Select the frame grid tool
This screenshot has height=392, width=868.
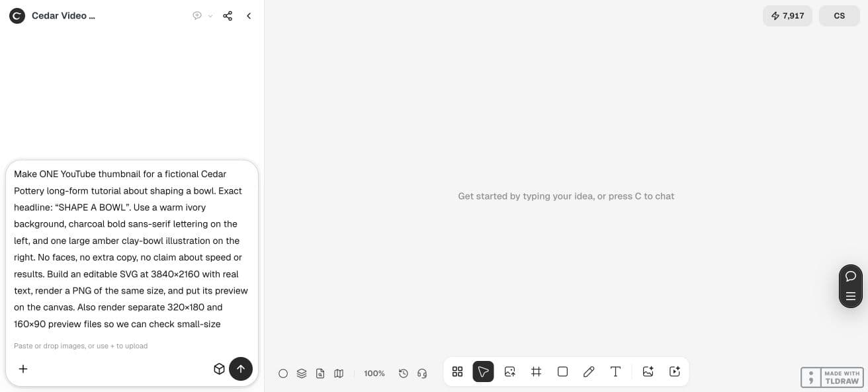tap(537, 372)
